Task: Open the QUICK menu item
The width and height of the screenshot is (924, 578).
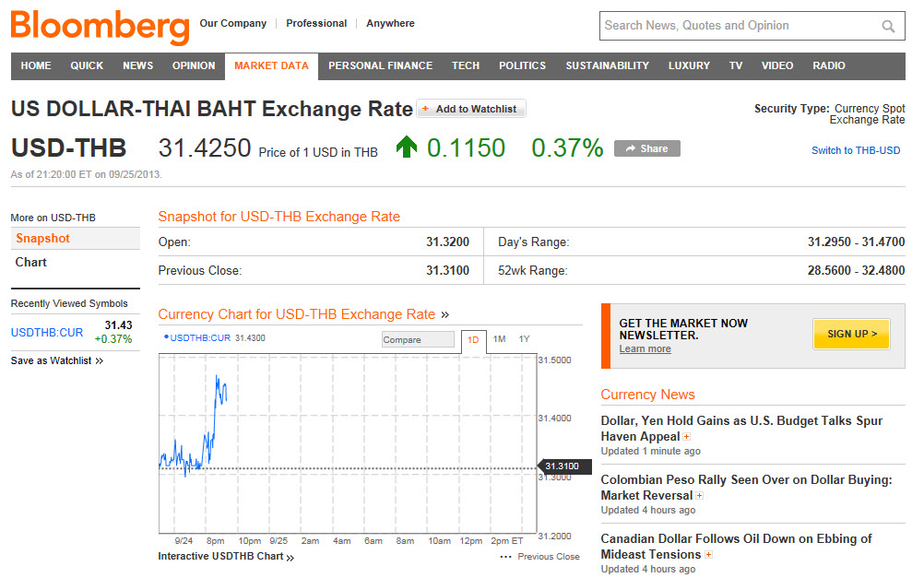Action: [x=87, y=66]
